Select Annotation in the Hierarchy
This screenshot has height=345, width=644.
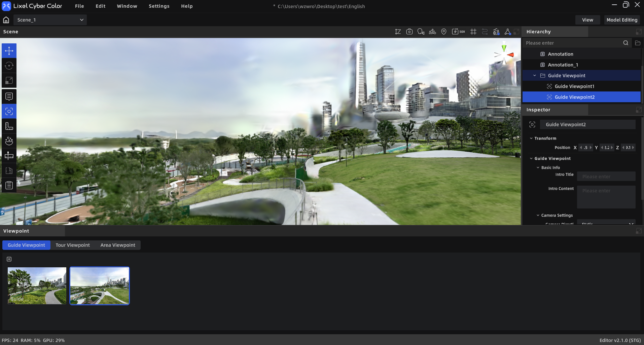pos(581,54)
